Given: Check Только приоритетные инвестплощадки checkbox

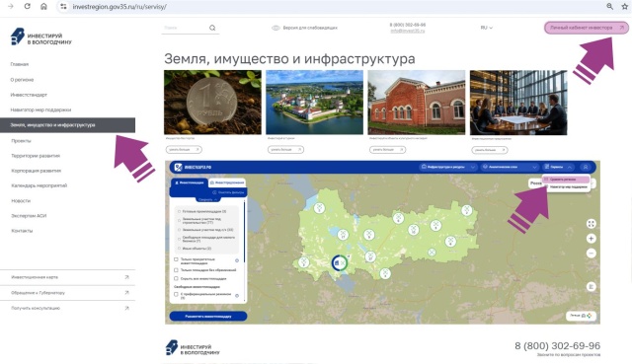Looking at the screenshot, I should (176, 259).
